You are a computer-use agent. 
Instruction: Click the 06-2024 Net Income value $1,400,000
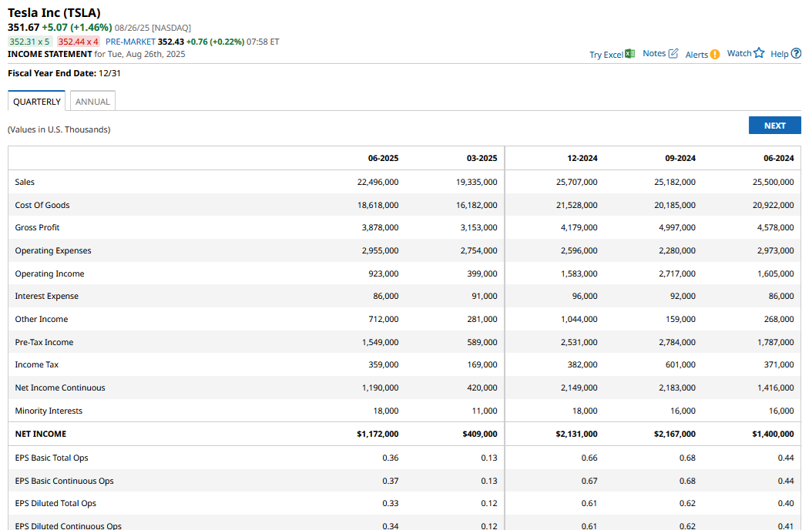773,434
